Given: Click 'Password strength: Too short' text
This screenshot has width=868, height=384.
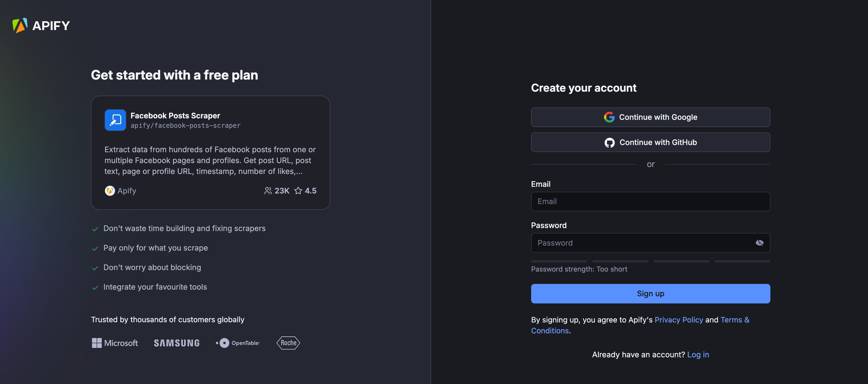Looking at the screenshot, I should pos(579,269).
